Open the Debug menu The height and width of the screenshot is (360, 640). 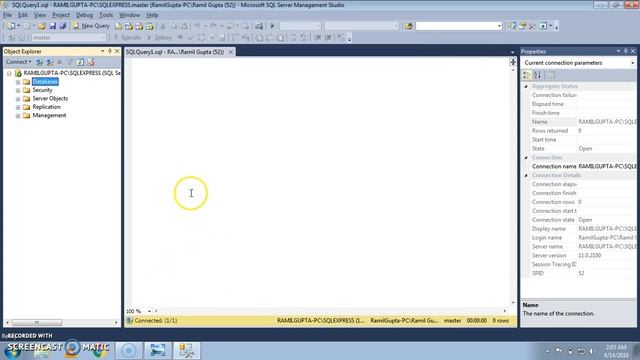point(84,15)
